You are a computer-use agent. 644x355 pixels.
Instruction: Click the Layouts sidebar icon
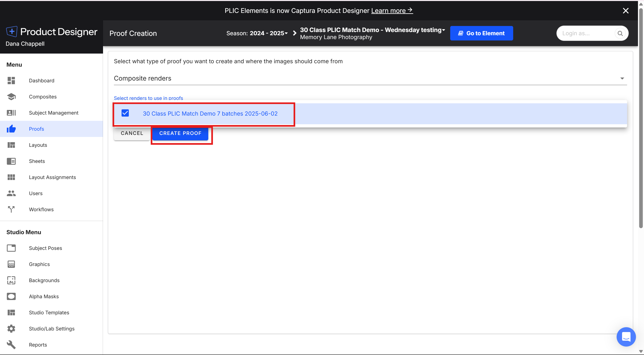11,145
